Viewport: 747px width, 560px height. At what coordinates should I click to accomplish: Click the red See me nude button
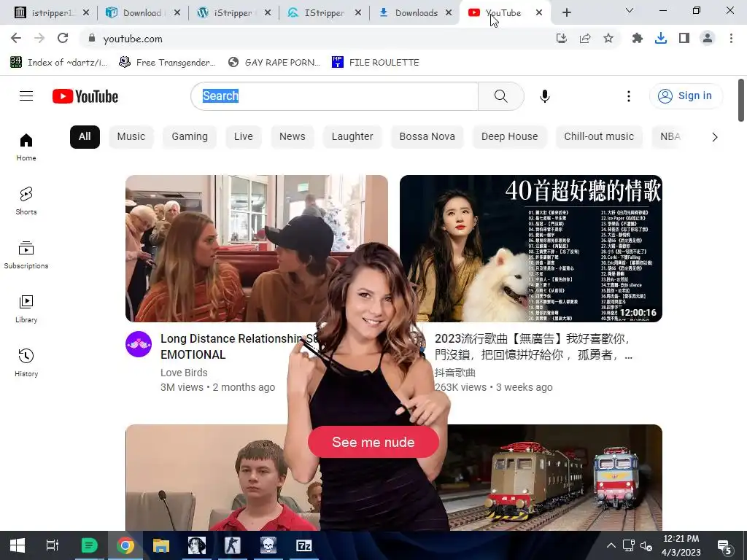373,442
